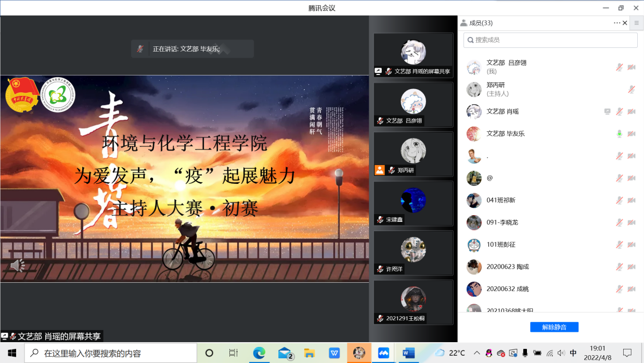Select member 文艺部 吕彦翎 (我) in list
Image resolution: width=644 pixels, height=363 pixels.
(550, 67)
